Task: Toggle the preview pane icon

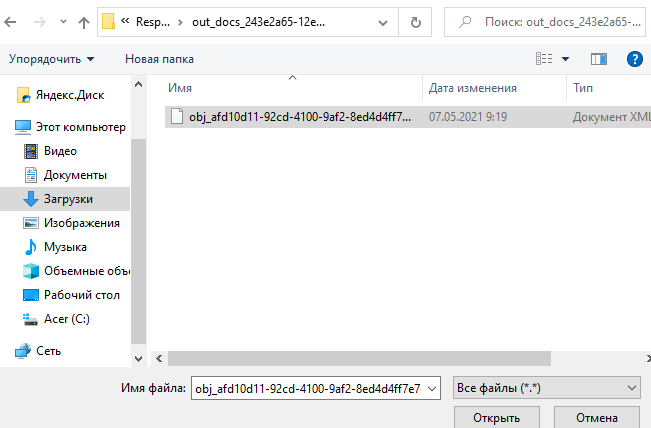Action: 599,59
